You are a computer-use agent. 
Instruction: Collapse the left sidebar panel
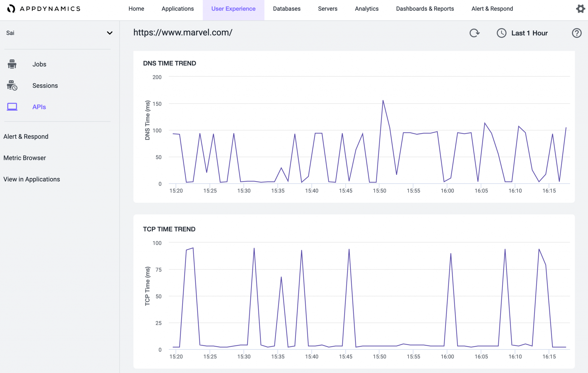click(x=109, y=33)
